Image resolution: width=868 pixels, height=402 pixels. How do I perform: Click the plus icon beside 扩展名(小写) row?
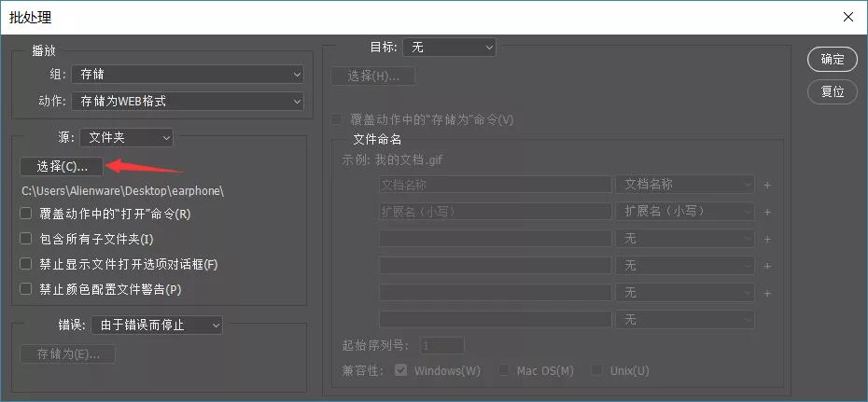tap(767, 212)
